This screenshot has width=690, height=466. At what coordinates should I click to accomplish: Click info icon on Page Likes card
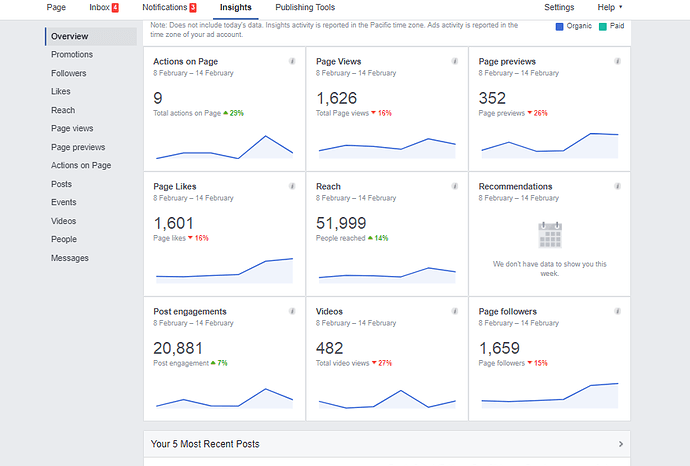292,186
